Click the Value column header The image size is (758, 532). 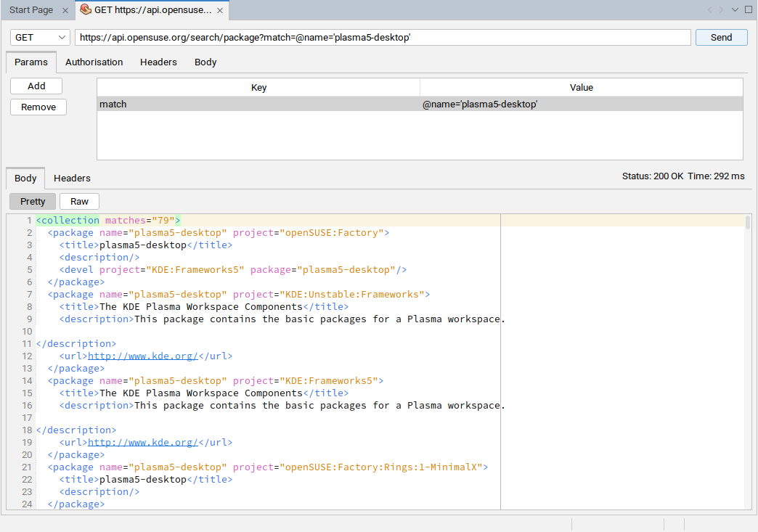tap(581, 88)
